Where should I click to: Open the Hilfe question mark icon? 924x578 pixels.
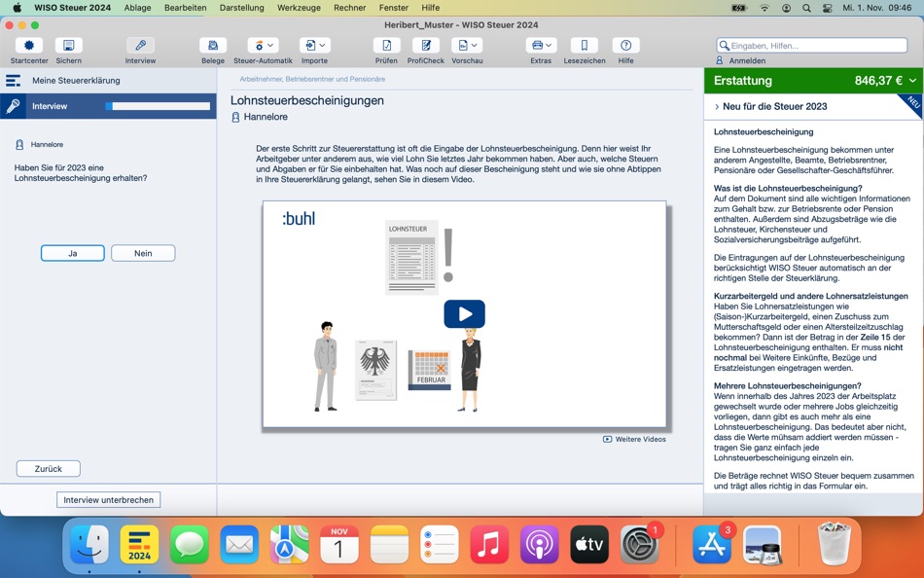click(625, 46)
